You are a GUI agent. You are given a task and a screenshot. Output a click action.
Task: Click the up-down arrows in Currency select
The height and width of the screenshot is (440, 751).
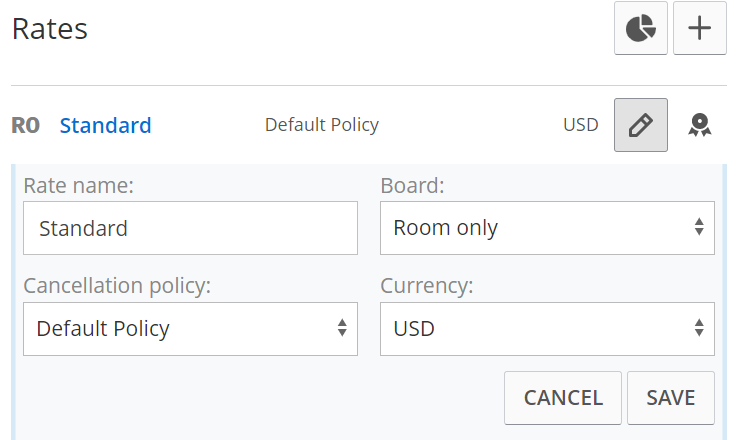(699, 328)
